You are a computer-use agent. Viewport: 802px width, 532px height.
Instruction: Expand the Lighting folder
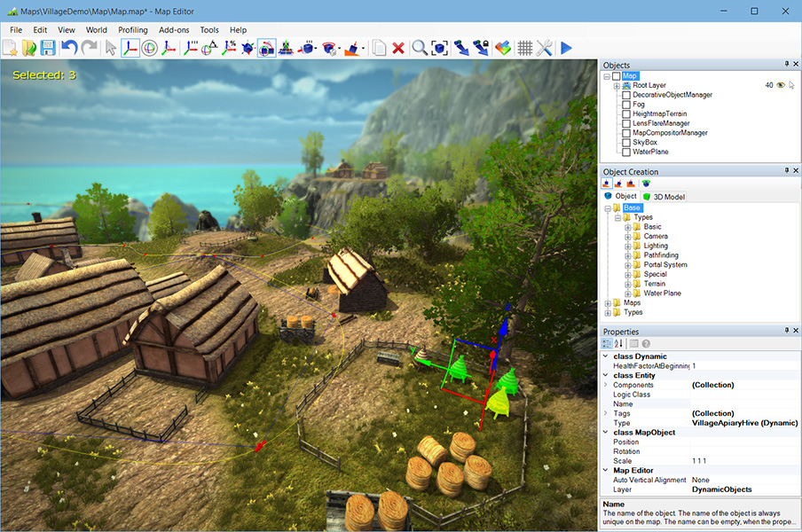627,246
